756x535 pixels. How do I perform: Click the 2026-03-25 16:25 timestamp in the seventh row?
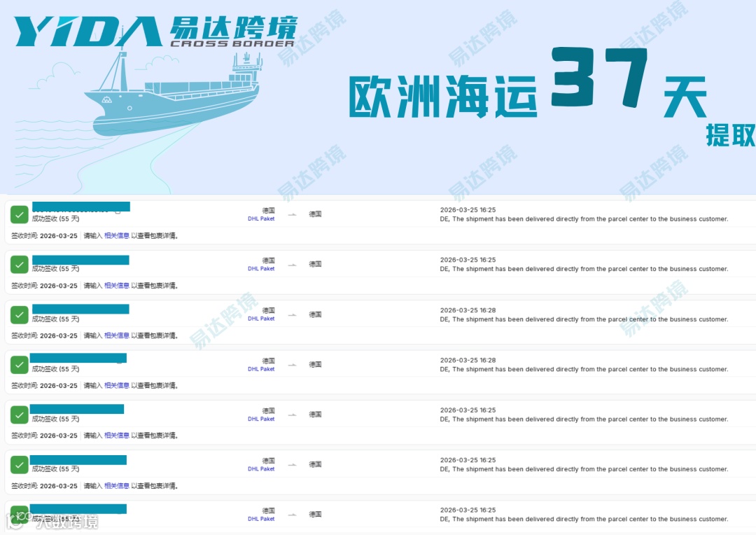click(468, 510)
